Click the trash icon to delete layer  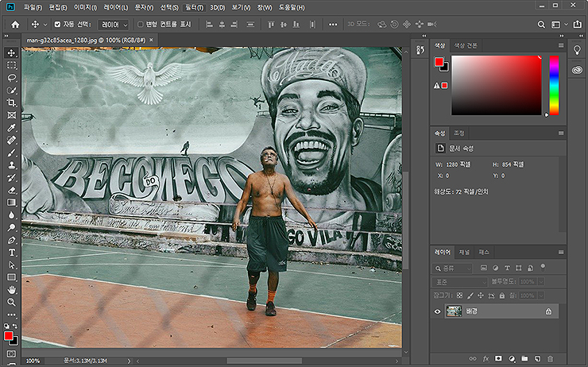coord(550,359)
